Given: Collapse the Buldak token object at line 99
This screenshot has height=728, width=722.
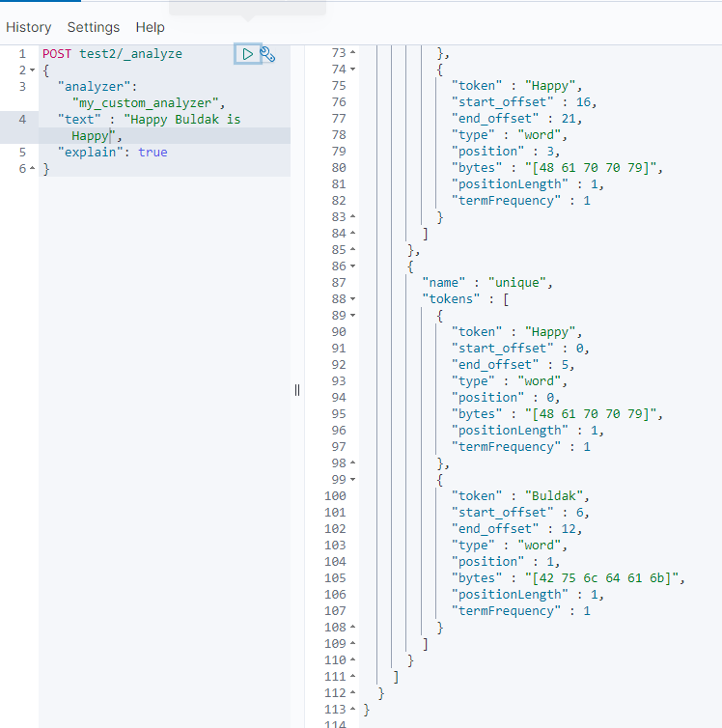Looking at the screenshot, I should point(351,480).
